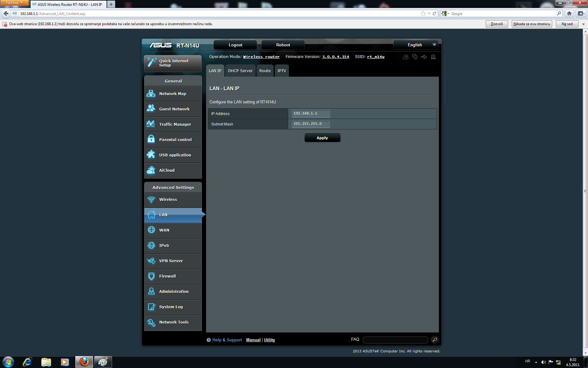
Task: Click the browser address bar
Action: [219, 13]
